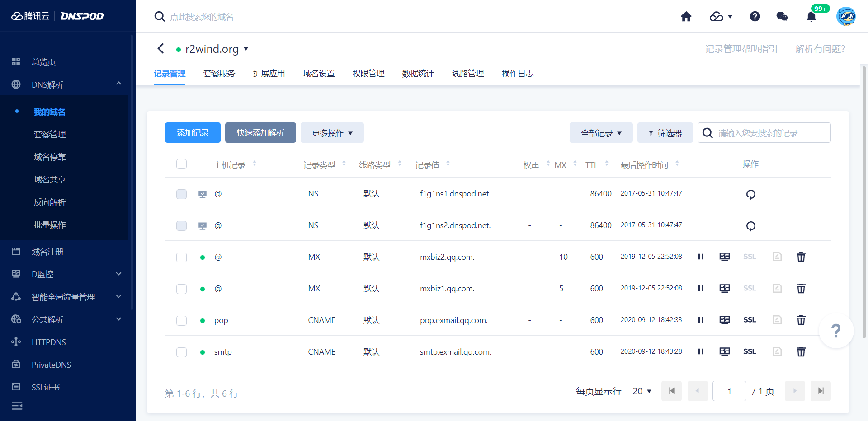
Task: Switch to the 权限管理 tab
Action: pyautogui.click(x=368, y=73)
